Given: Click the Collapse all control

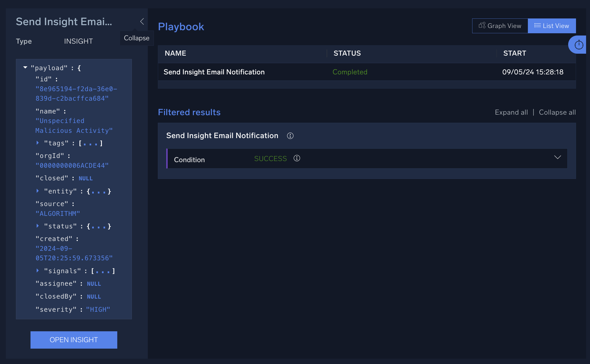Looking at the screenshot, I should (x=557, y=112).
